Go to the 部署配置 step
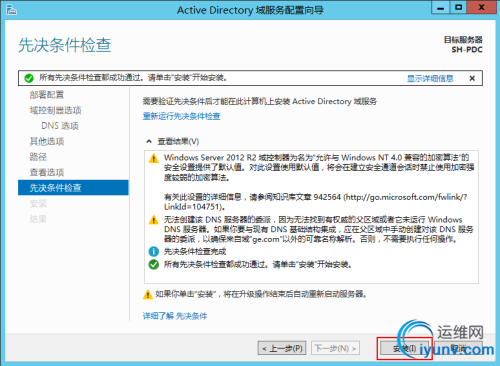This screenshot has height=366, width=500. 47,95
